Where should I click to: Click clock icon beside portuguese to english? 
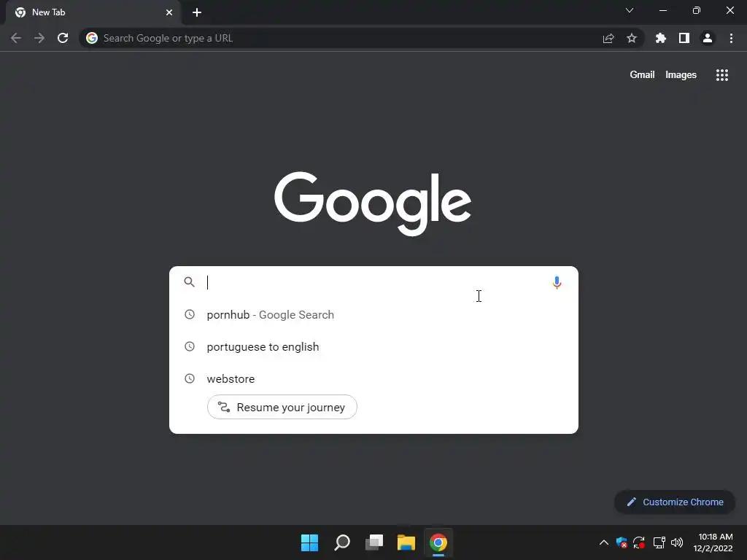(x=190, y=346)
